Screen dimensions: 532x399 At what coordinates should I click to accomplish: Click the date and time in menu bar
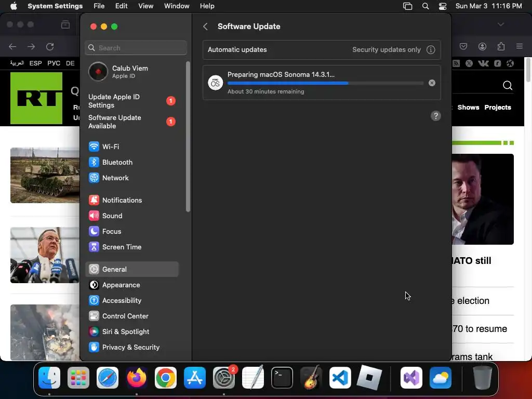pyautogui.click(x=488, y=6)
